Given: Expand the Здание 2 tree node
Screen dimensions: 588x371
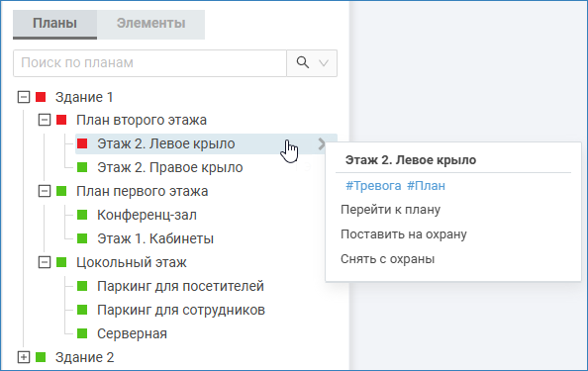Looking at the screenshot, I should 24,357.
